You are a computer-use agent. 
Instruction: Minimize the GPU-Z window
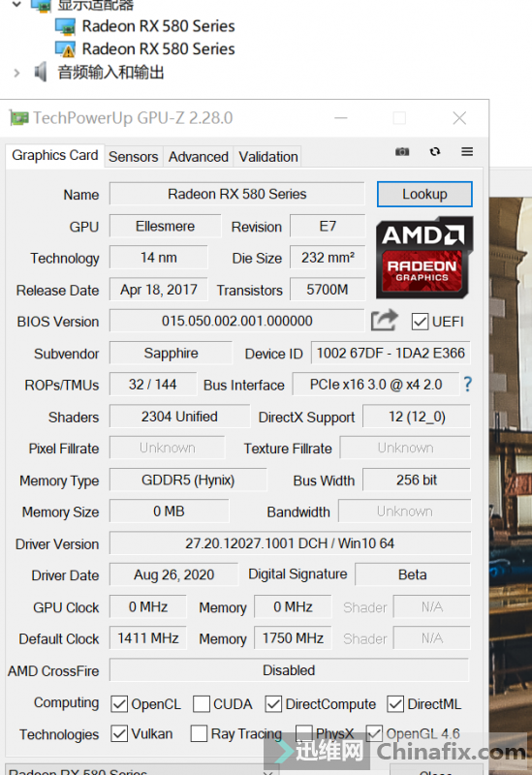(341, 118)
